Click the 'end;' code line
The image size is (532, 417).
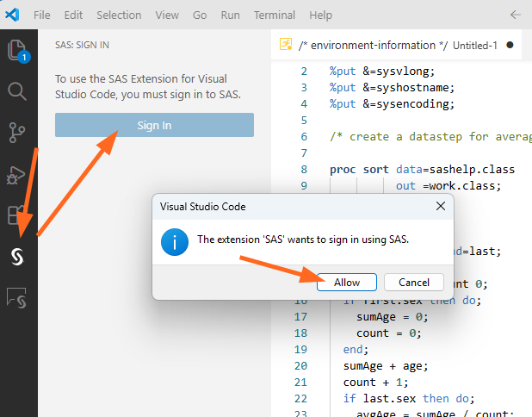356,350
